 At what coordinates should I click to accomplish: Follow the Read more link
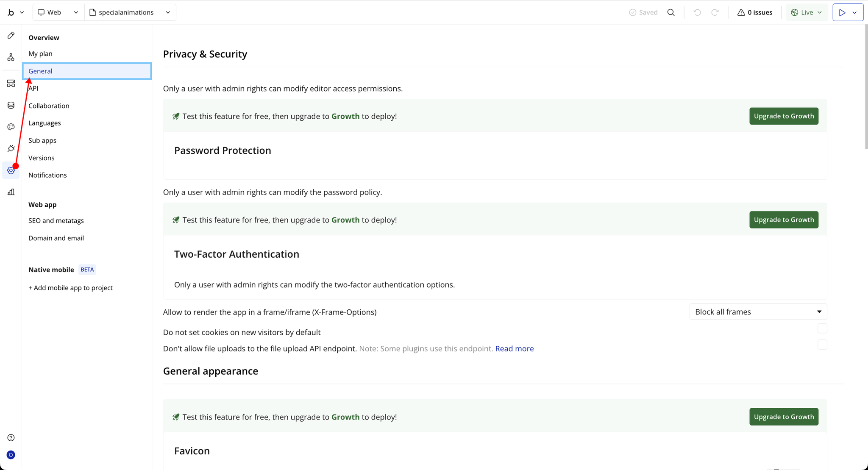[514, 349]
